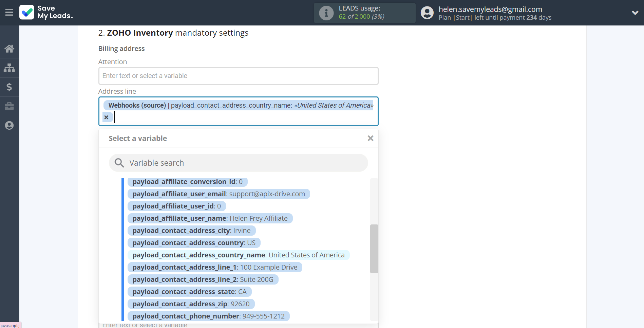Select payload_contact_address_country_name variable in list
The width and height of the screenshot is (644, 328).
[239, 255]
